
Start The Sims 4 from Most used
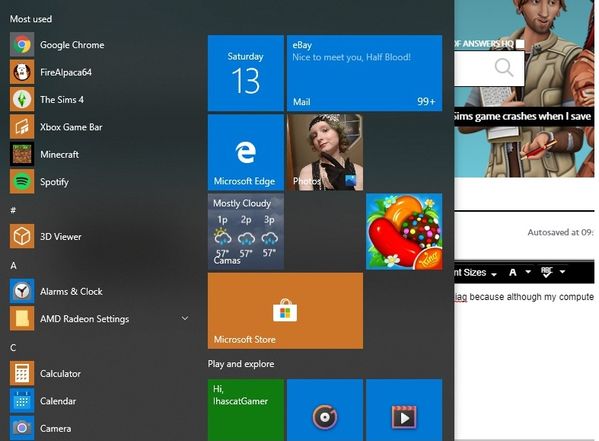tap(101, 99)
